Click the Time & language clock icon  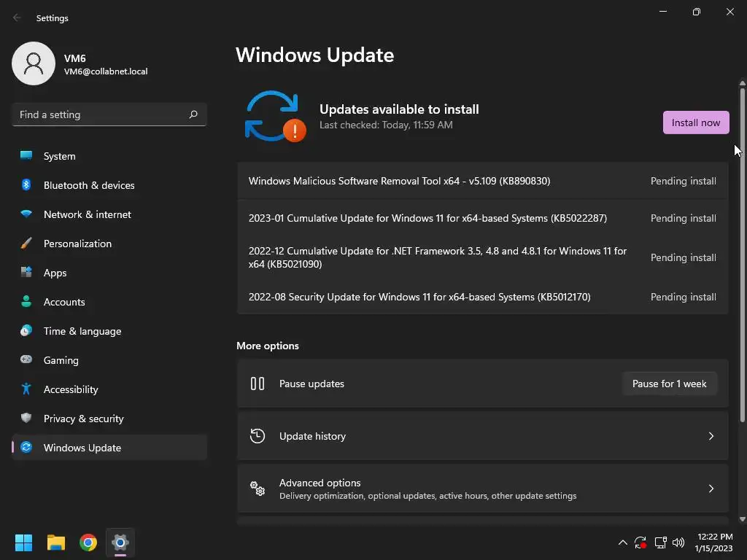coord(26,330)
